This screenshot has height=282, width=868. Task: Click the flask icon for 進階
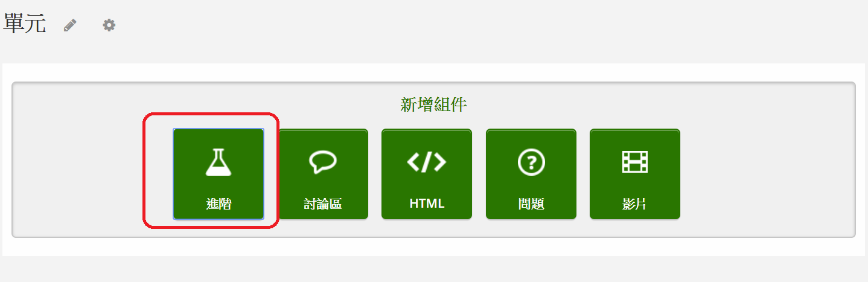pyautogui.click(x=219, y=162)
